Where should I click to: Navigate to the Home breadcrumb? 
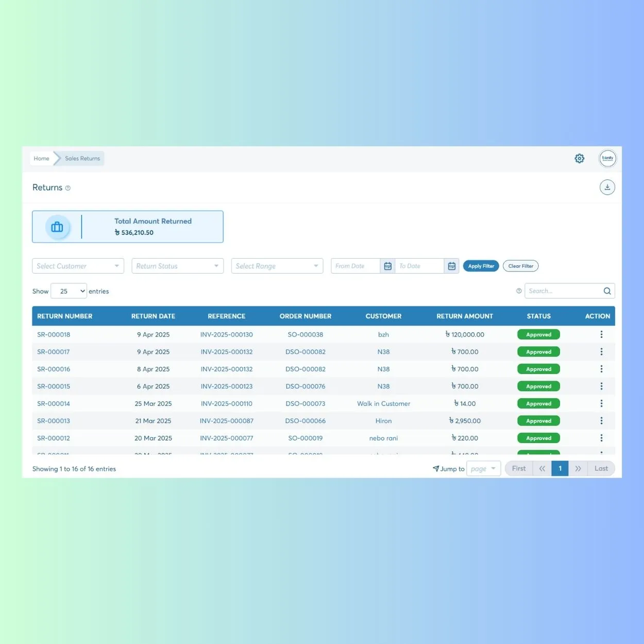[x=41, y=158]
